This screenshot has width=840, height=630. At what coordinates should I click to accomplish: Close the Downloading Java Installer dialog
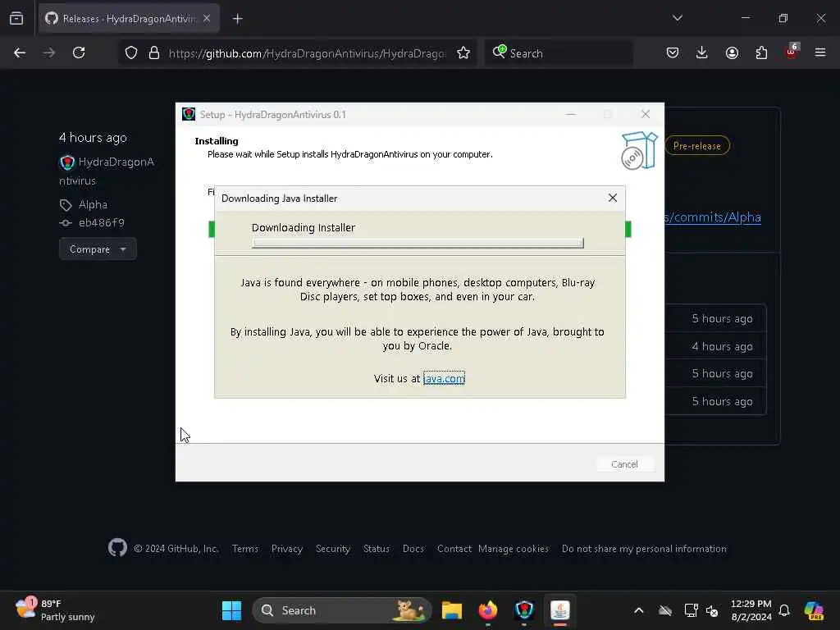coord(613,198)
